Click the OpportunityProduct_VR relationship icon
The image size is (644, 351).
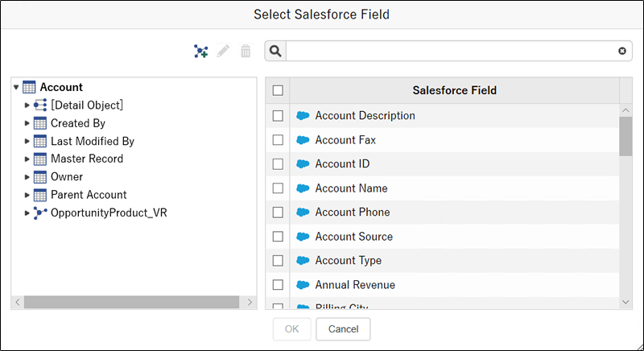tap(39, 213)
